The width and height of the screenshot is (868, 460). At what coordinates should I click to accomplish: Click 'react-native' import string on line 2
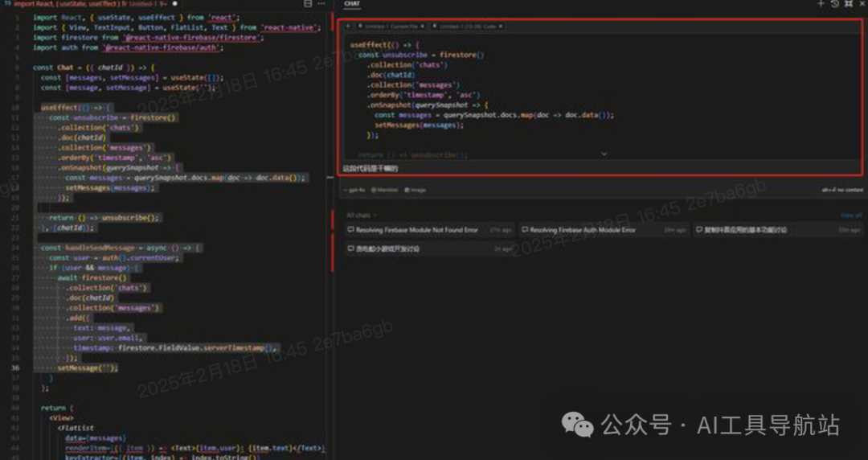pos(289,27)
